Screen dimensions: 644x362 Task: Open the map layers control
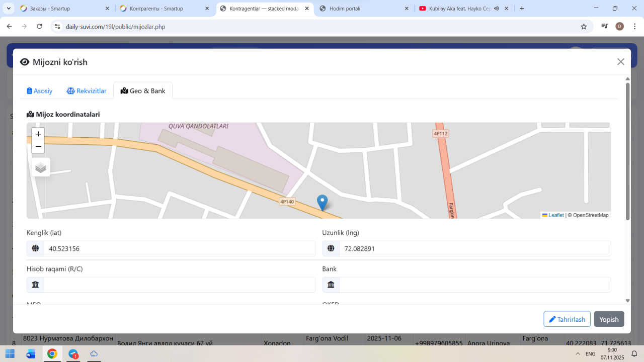(41, 167)
